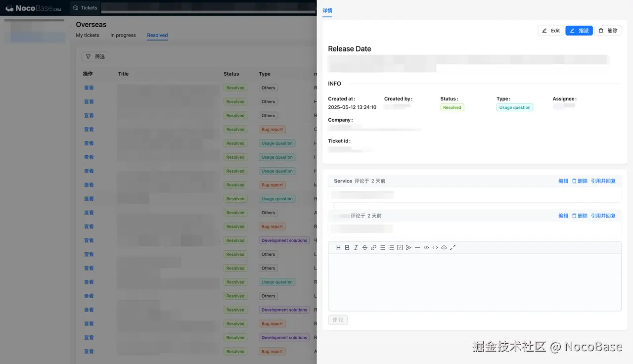Select the 详情 tab
Screen dimensions: 633x364
coord(327,10)
